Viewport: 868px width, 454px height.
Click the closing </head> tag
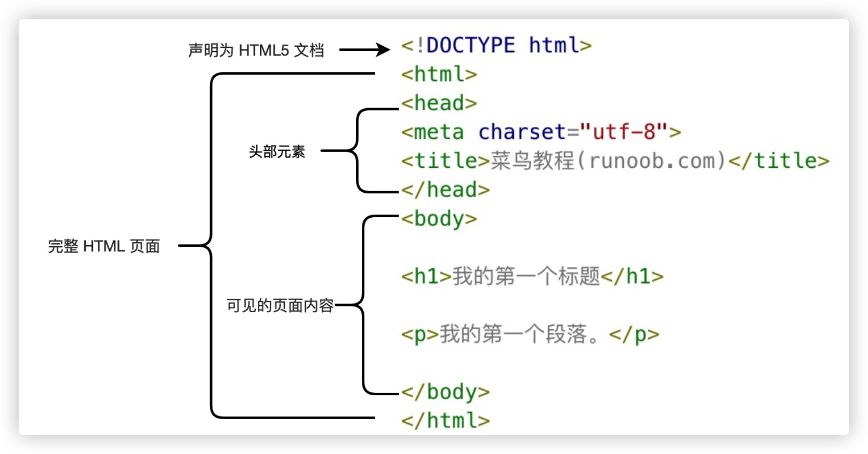click(x=445, y=190)
